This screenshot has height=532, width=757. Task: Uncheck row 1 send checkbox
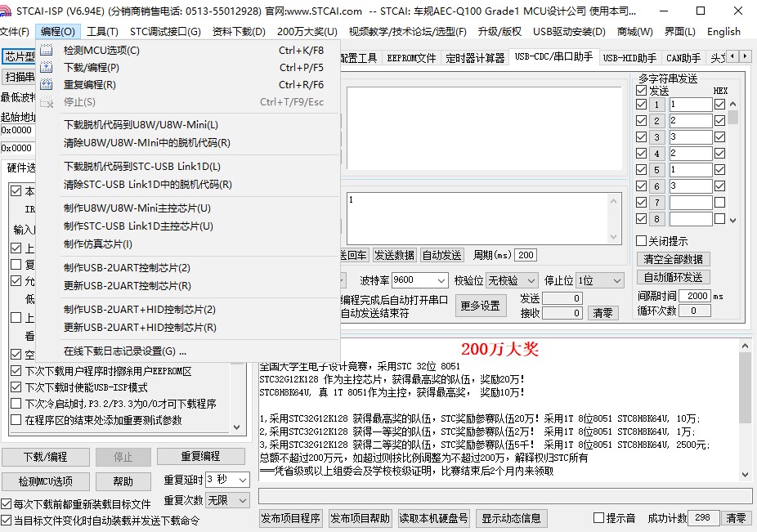click(x=641, y=105)
